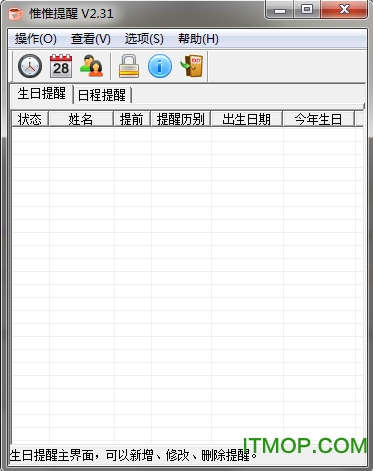This screenshot has width=373, height=471.
Task: Open the 操作(O) menu
Action: (x=35, y=39)
